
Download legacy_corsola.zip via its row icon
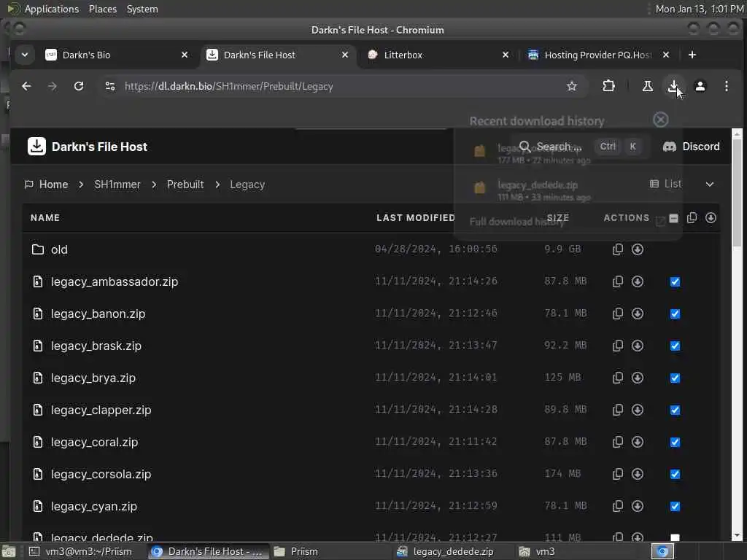pos(638,474)
